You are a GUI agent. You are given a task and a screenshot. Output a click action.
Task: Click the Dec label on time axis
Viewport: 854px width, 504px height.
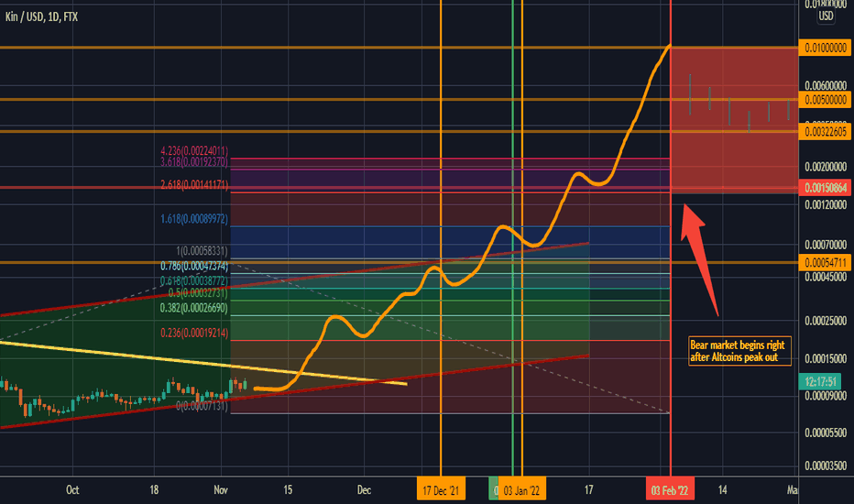pyautogui.click(x=365, y=490)
